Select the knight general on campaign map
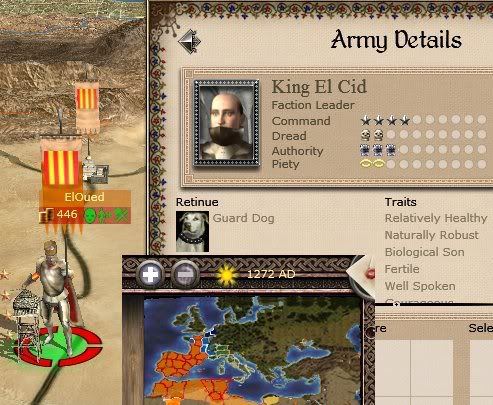The image size is (493, 405). click(x=55, y=293)
